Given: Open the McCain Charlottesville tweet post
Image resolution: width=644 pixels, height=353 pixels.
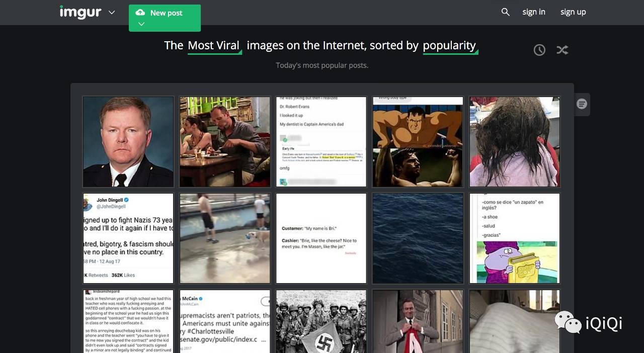Looking at the screenshot, I should [x=225, y=321].
